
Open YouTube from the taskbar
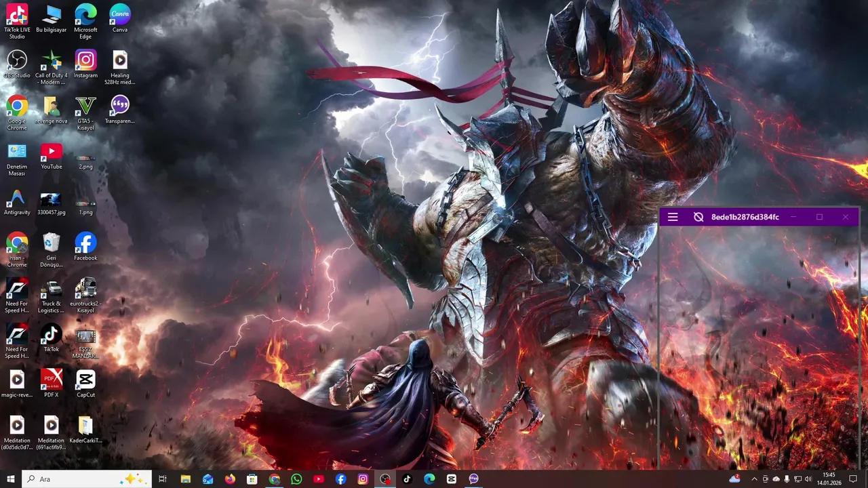pos(319,479)
